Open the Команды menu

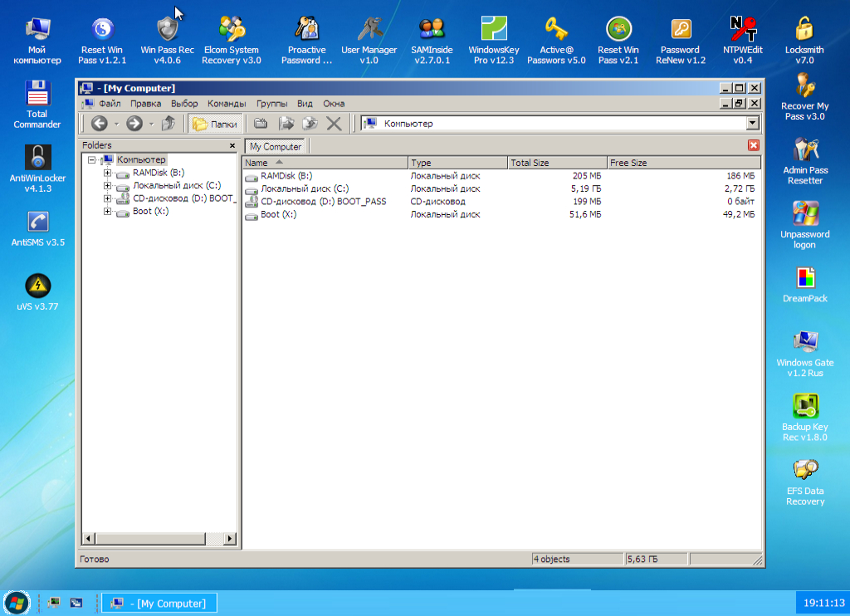coord(227,104)
